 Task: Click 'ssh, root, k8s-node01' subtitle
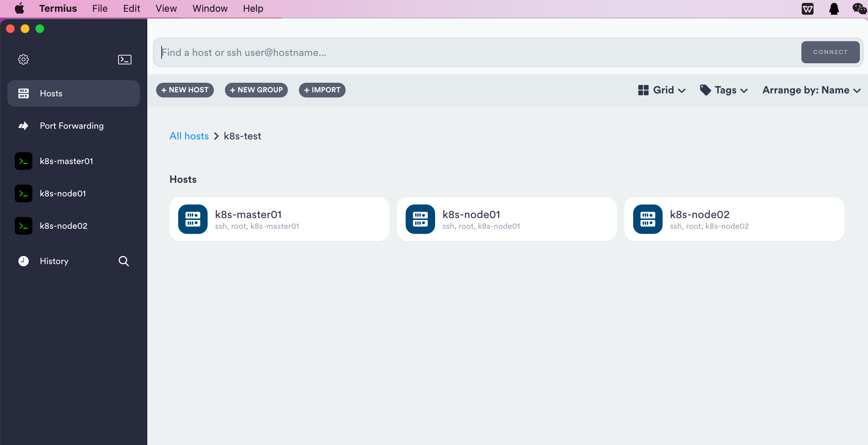[x=481, y=226]
